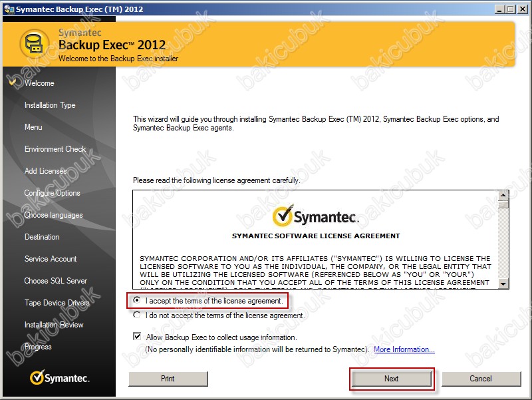The width and height of the screenshot is (532, 400).
Task: Click the Next button
Action: (392, 379)
